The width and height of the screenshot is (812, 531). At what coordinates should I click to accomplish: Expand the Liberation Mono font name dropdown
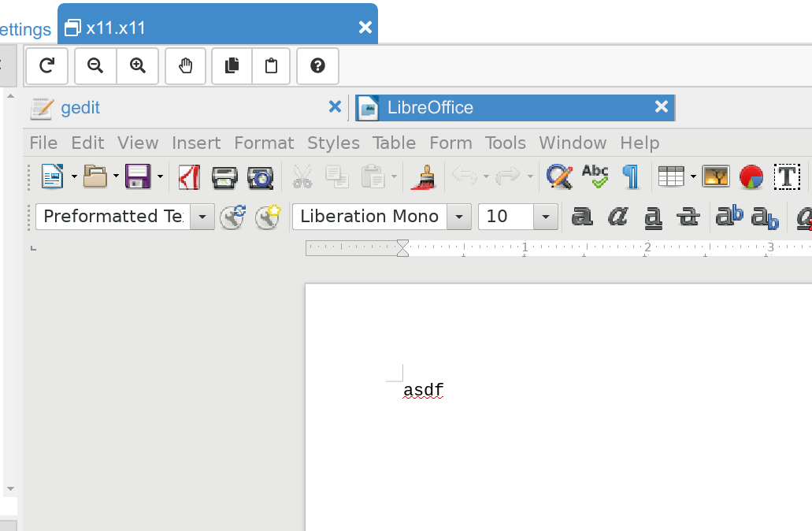point(459,217)
